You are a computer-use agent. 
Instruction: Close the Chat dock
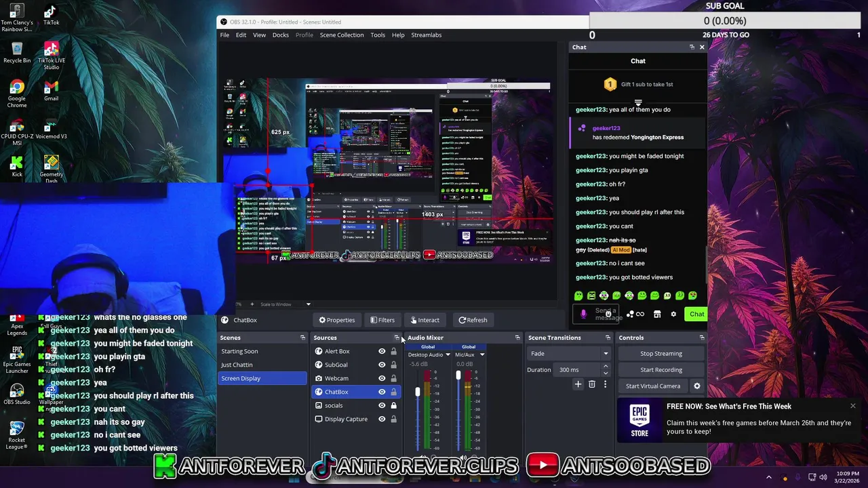point(702,47)
